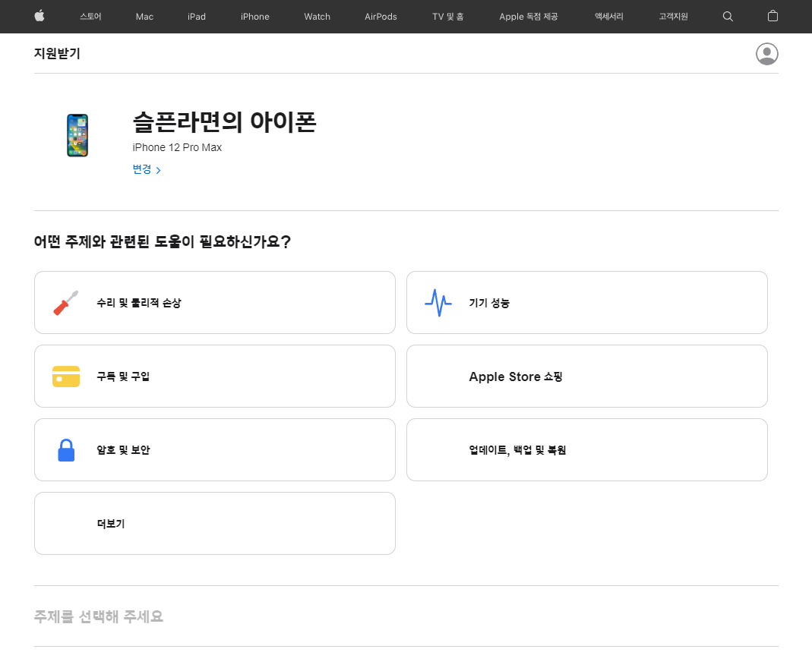Screen dimensions: 812x668
Task: Open the search magnifier icon
Action: pos(728,17)
